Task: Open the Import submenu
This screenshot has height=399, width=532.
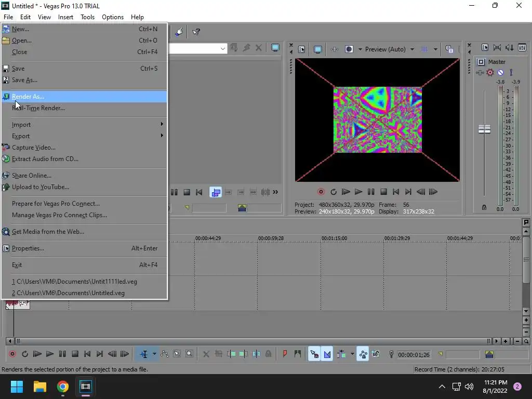Action: click(x=84, y=125)
